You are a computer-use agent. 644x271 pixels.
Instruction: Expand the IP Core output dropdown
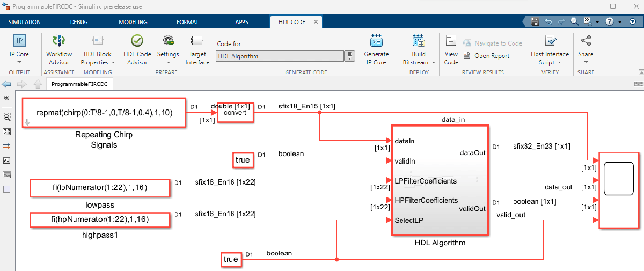(19, 63)
